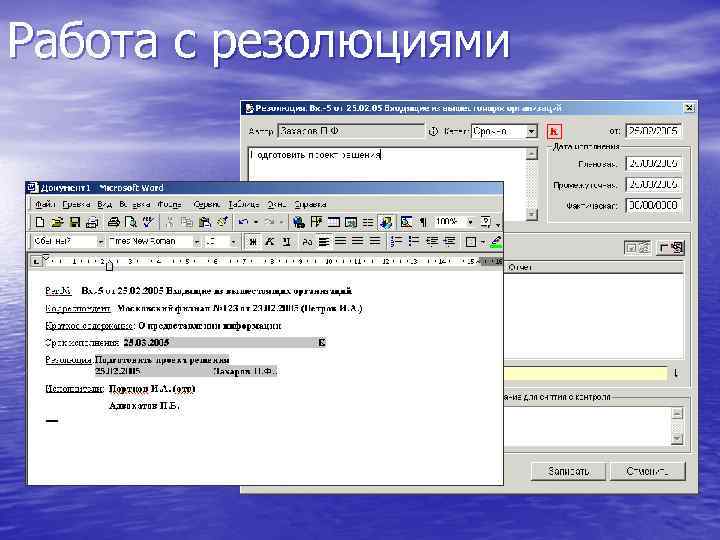The width and height of the screenshot is (720, 540).
Task: Click the Записать button
Action: [x=568, y=471]
